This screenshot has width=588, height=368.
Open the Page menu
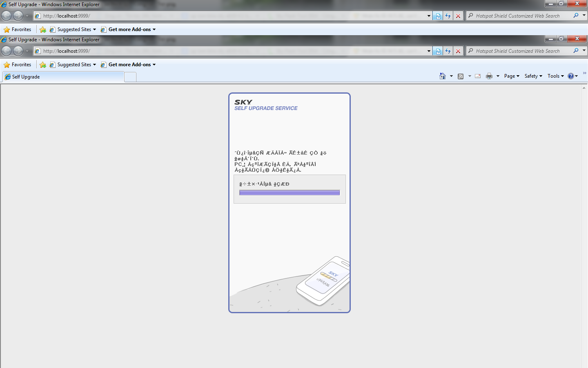coord(511,76)
